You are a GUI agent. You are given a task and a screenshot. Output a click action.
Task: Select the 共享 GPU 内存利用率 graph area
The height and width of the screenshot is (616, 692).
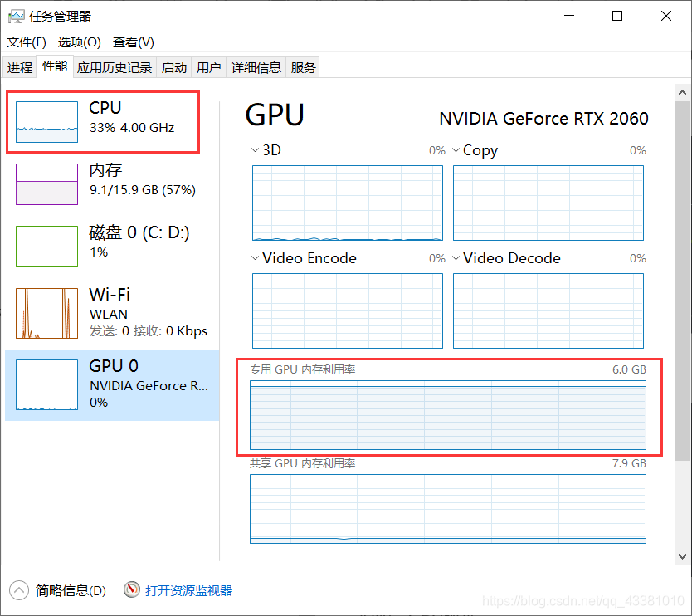(447, 509)
